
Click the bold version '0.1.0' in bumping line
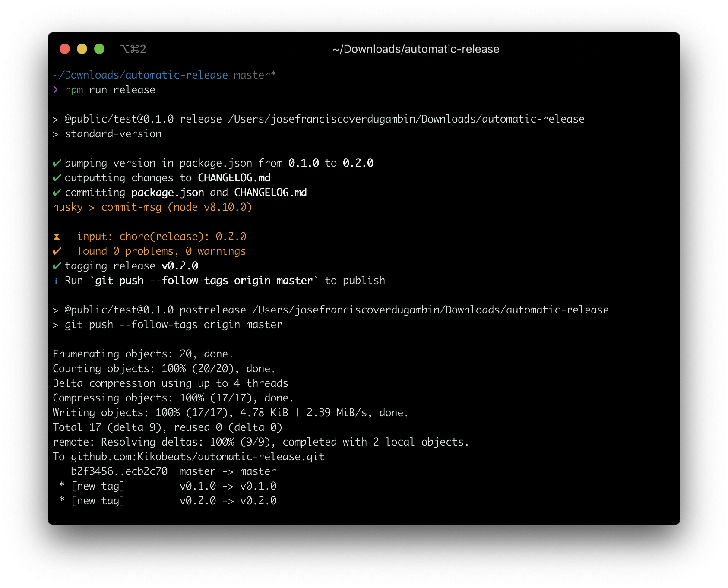pyautogui.click(x=304, y=163)
